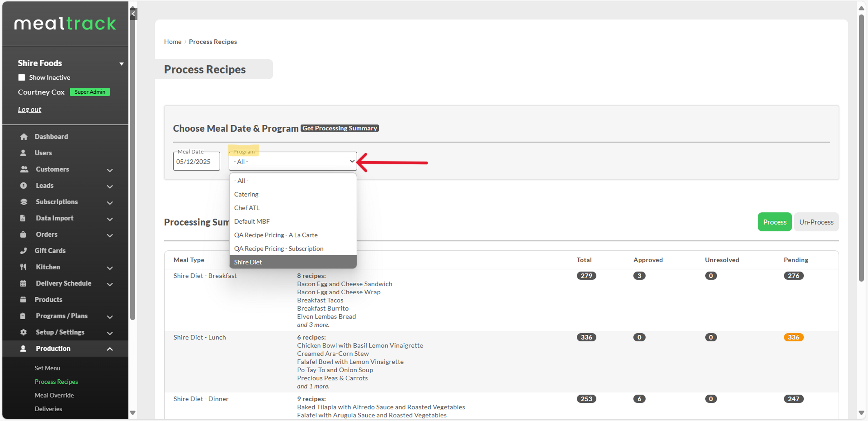Image resolution: width=868 pixels, height=421 pixels.
Task: Open the Shire Foods company dropdown
Action: [122, 64]
